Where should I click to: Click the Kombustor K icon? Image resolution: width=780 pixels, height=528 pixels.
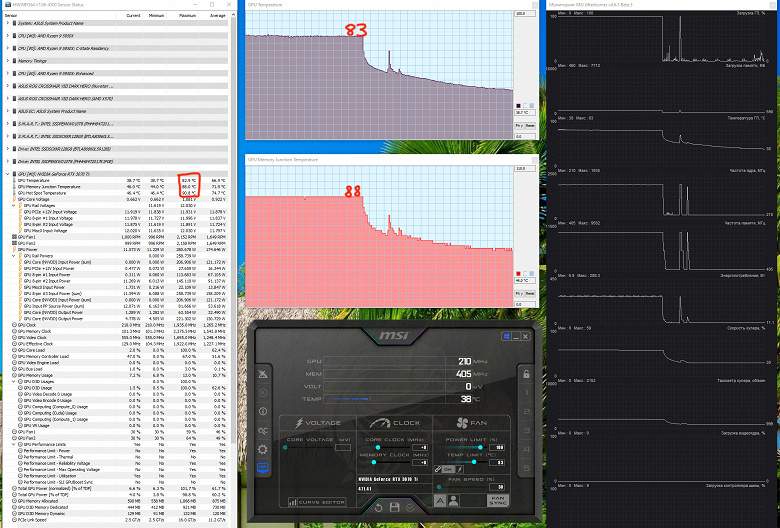click(263, 393)
